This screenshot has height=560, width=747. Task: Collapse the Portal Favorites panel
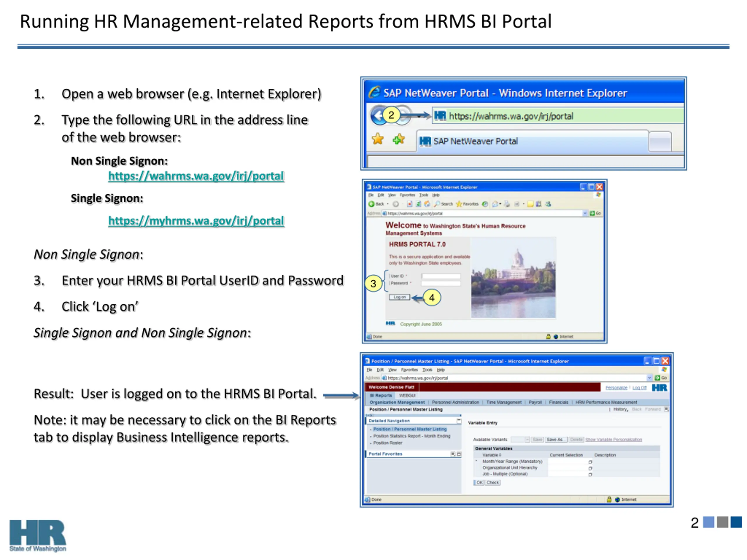tap(459, 454)
